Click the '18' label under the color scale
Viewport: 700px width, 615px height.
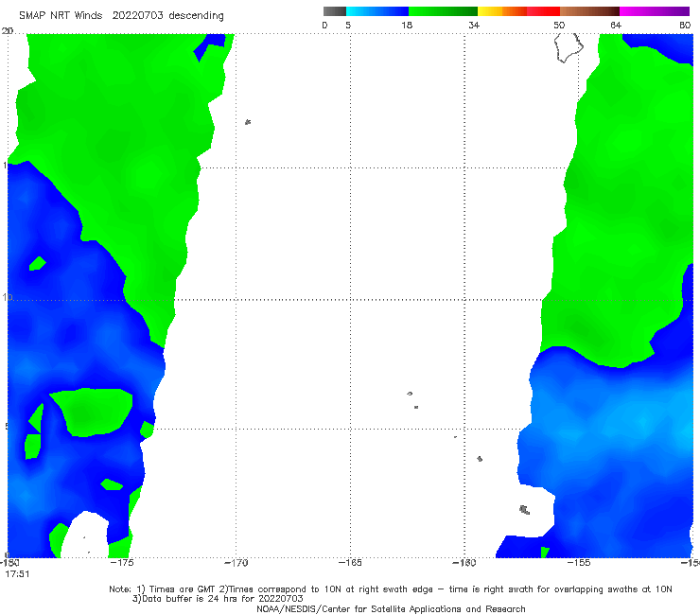[407, 25]
